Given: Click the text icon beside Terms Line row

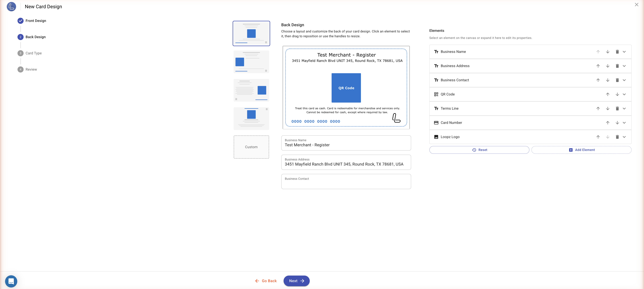Looking at the screenshot, I should 436,109.
